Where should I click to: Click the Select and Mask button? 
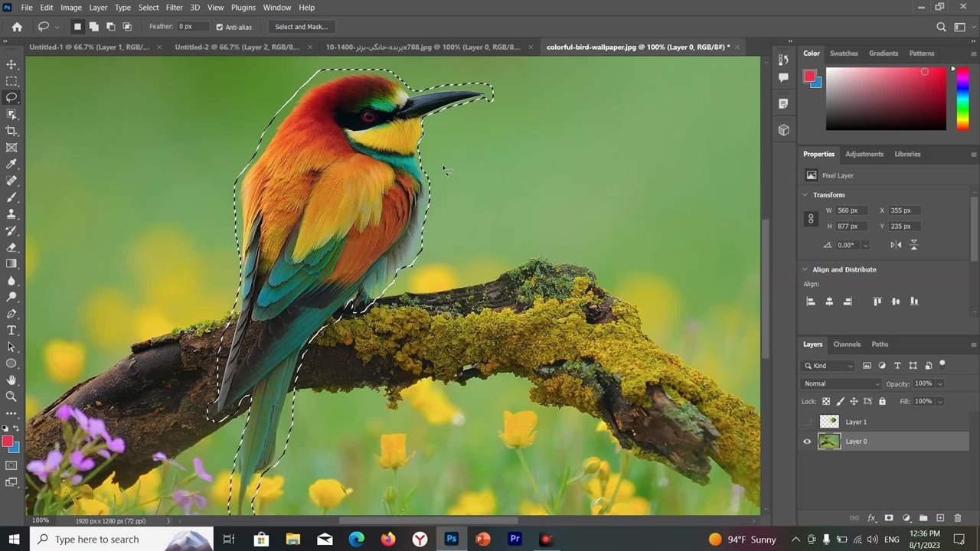pos(301,27)
